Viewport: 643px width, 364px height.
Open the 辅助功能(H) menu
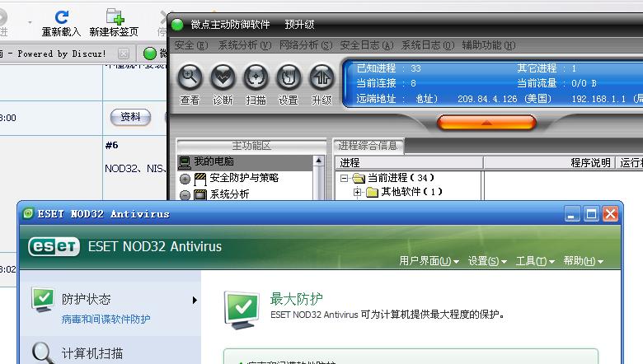pos(489,45)
